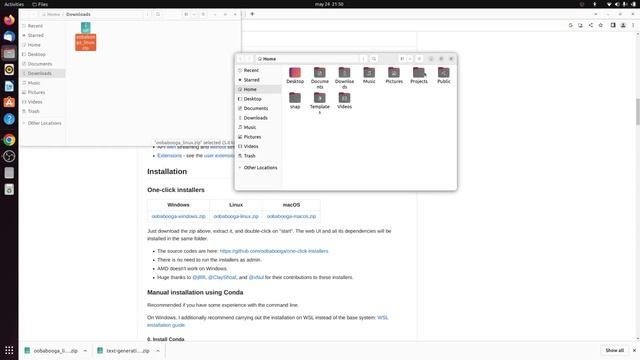Open the Files app menu in top bar
Image resolution: width=640 pixels, height=360 pixels.
[40, 4]
